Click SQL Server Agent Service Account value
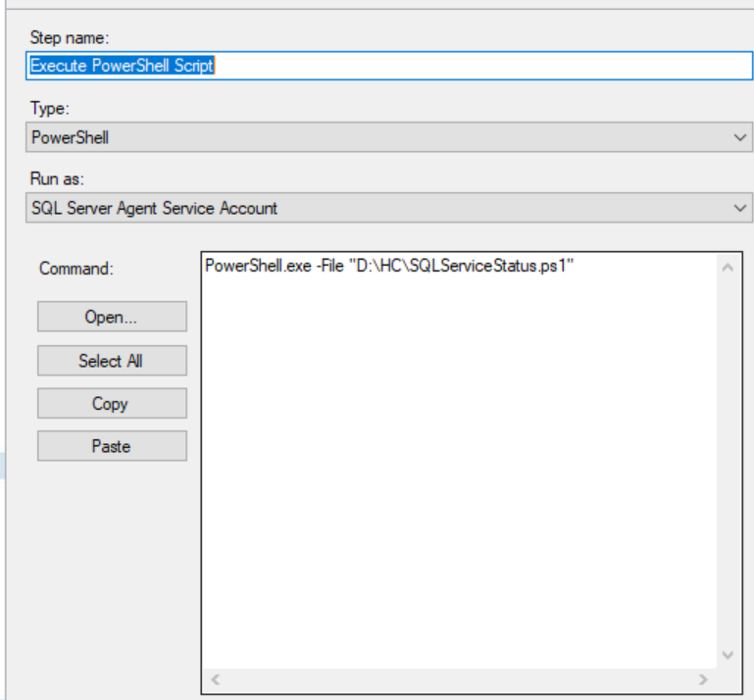 154,208
